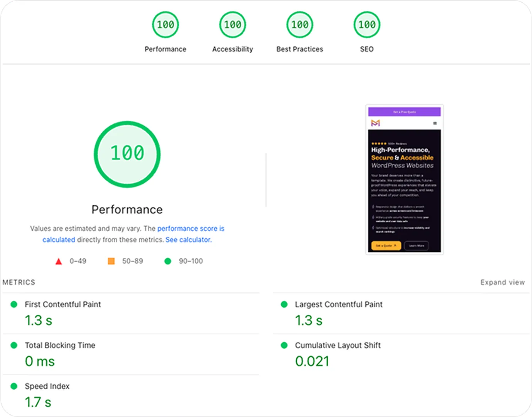532x417 pixels.
Task: Click the mobile website screenshot thumbnail
Action: pyautogui.click(x=404, y=180)
